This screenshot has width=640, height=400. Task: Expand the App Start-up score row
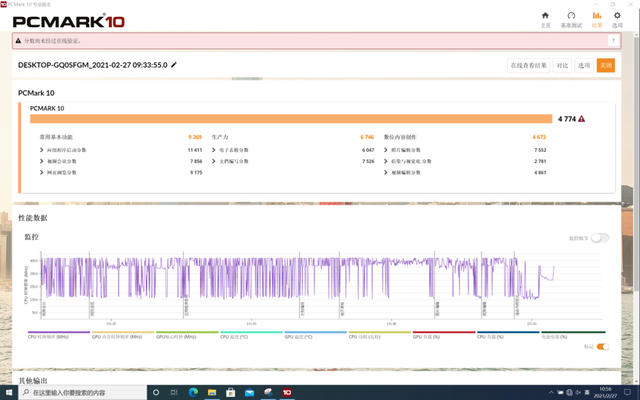[x=42, y=150]
